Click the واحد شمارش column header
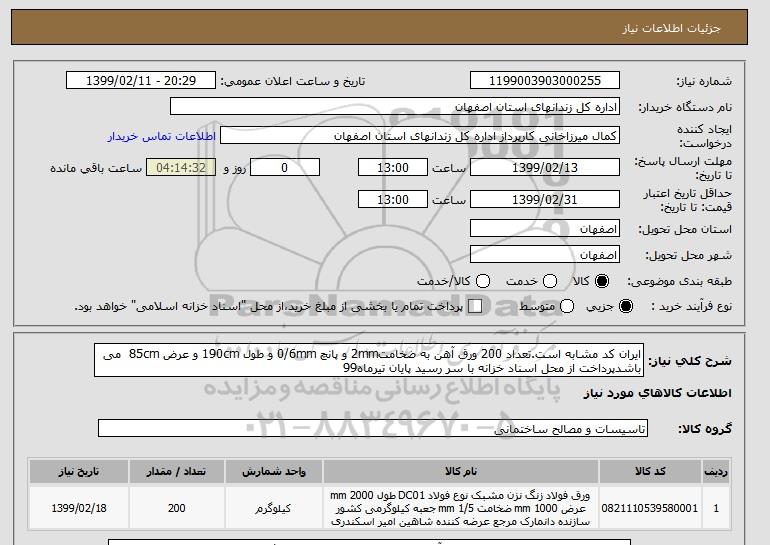 click(x=274, y=471)
